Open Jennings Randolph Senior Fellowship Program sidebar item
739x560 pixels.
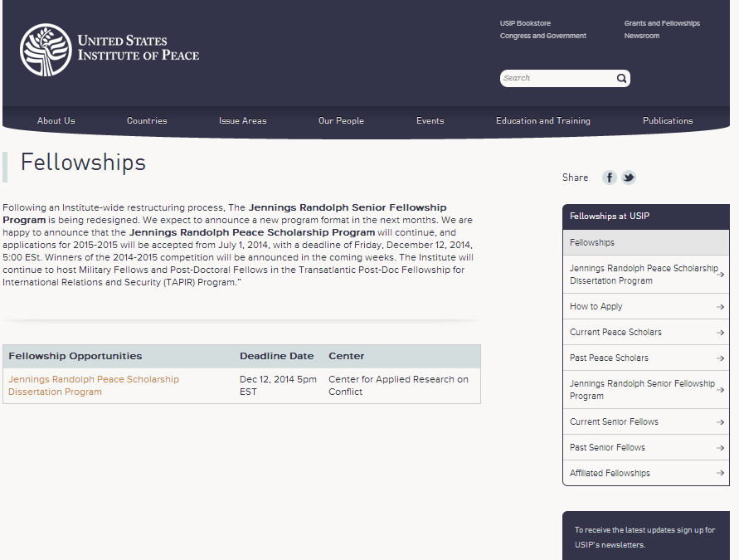pyautogui.click(x=641, y=390)
